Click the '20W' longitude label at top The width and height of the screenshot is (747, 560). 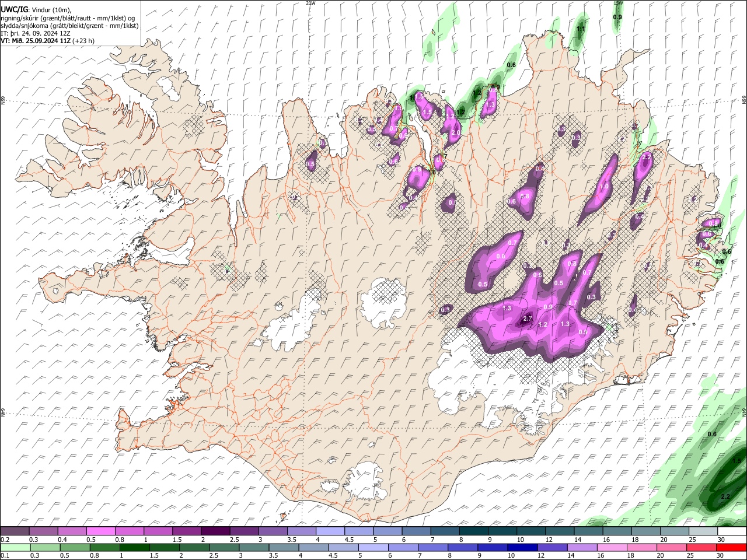(x=311, y=3)
